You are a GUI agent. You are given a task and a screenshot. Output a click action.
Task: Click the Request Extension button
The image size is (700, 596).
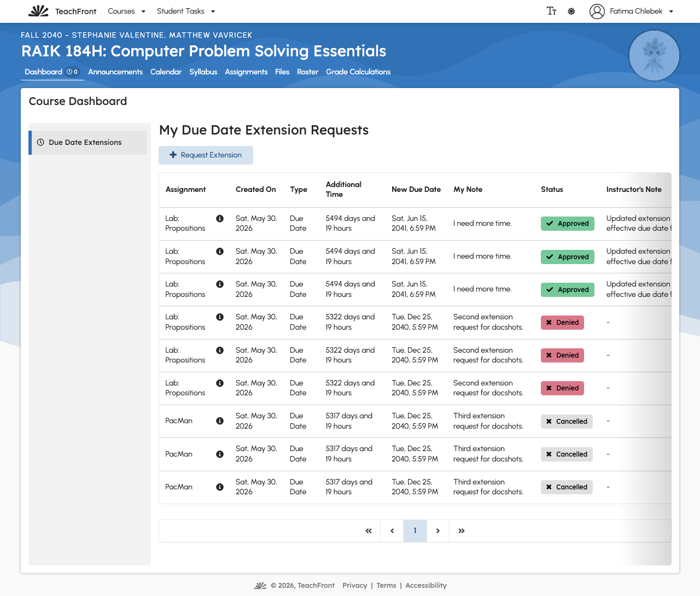pyautogui.click(x=206, y=155)
